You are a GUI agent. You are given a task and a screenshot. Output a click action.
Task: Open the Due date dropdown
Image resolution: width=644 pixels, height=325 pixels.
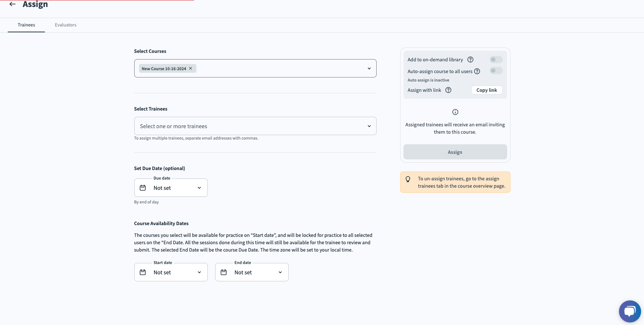[199, 188]
